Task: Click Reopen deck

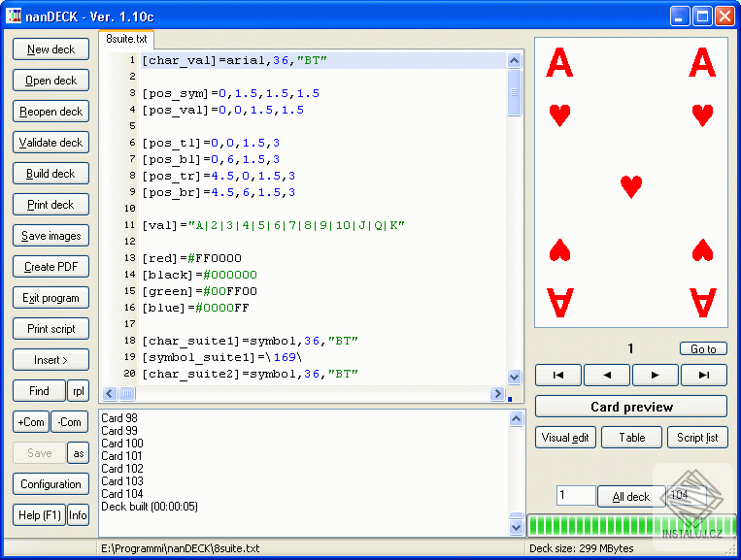Action: (51, 112)
